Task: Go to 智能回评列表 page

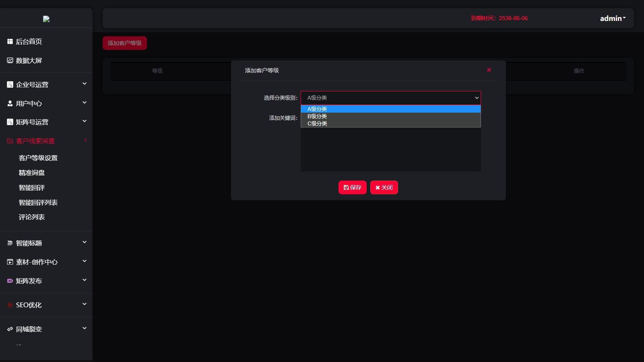Action: [x=38, y=202]
